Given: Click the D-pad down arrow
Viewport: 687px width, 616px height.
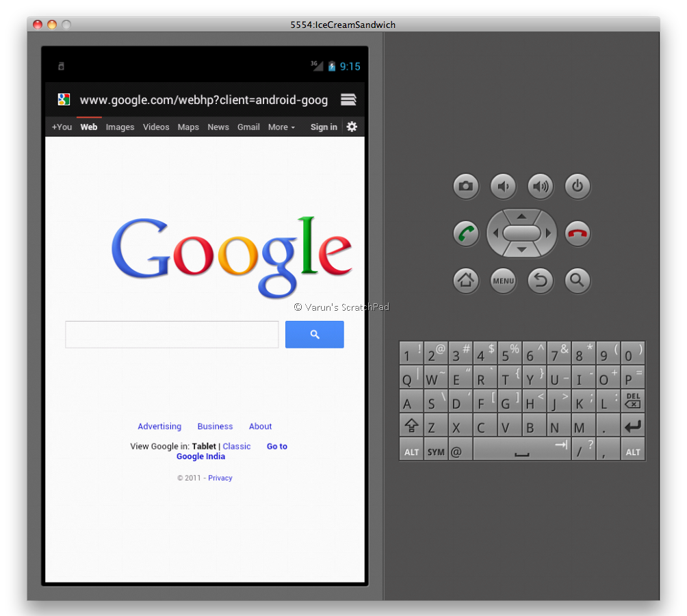Looking at the screenshot, I should (521, 250).
